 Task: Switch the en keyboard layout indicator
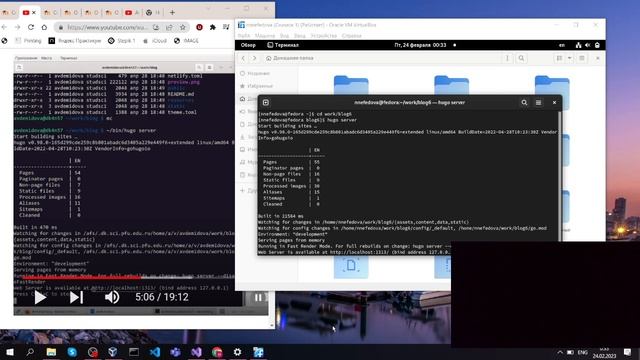click(x=562, y=45)
